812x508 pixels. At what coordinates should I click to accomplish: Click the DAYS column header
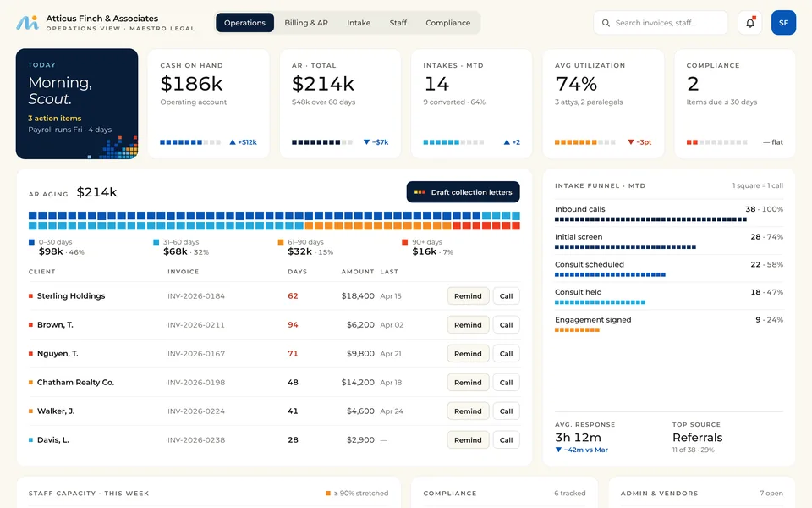tap(297, 272)
